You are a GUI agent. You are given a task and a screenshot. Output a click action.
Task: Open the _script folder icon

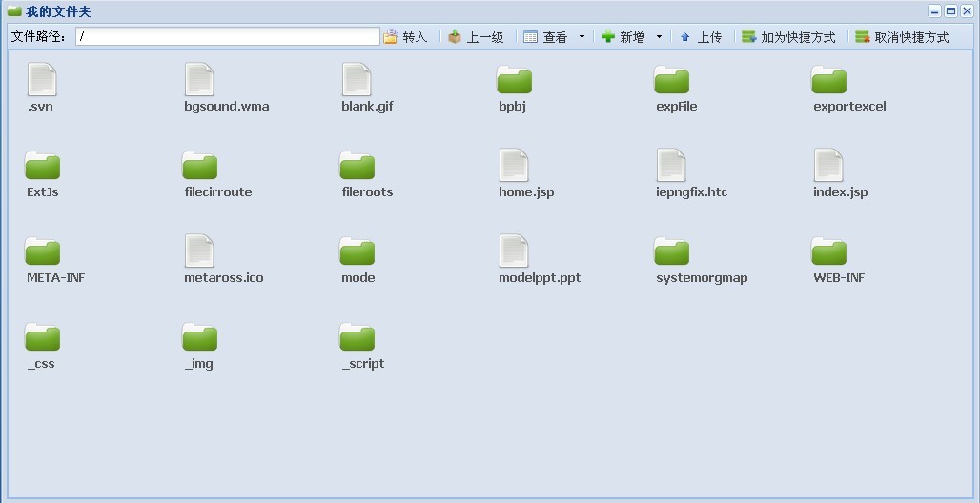[357, 337]
